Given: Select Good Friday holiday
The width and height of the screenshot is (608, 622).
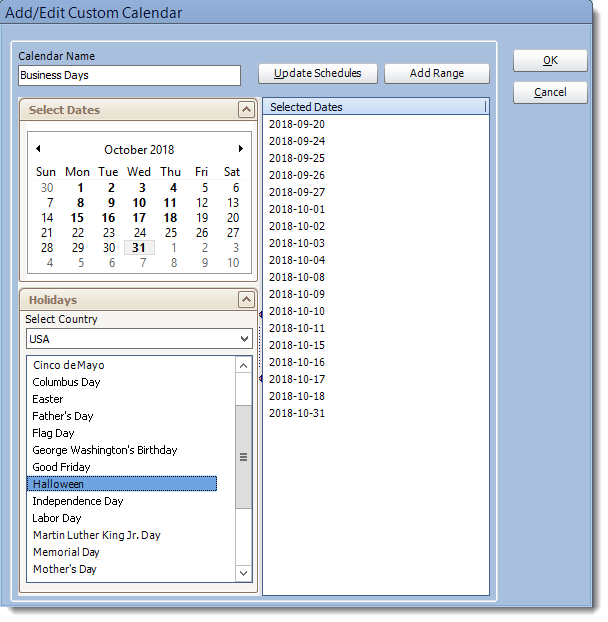Looking at the screenshot, I should (x=61, y=467).
